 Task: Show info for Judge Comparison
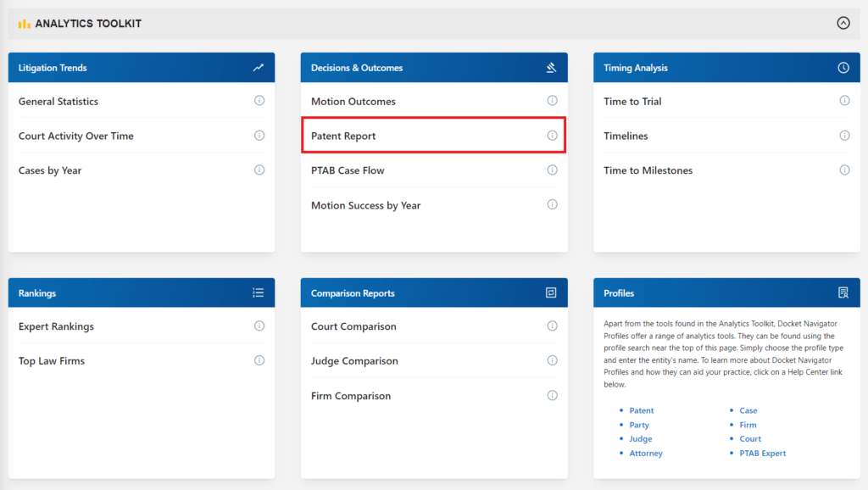click(x=552, y=360)
